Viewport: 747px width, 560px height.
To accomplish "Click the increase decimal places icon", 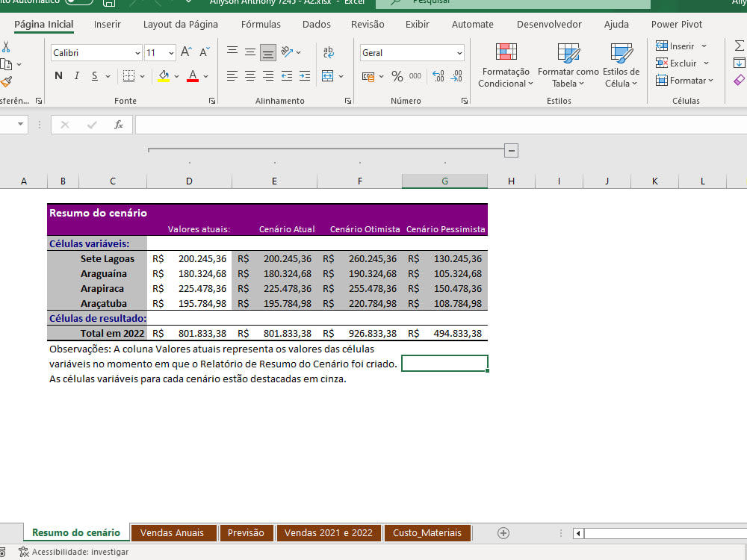I will [437, 76].
